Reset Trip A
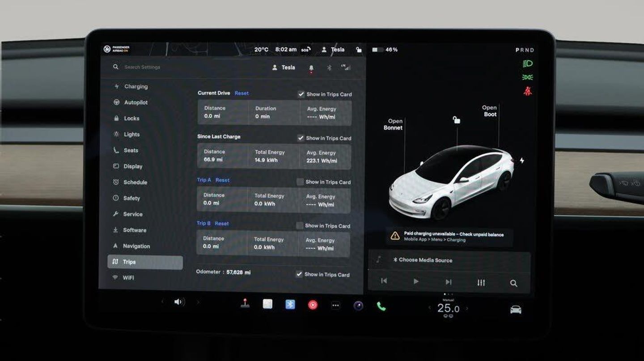Screen dimensions: 644x361 pyautogui.click(x=222, y=180)
